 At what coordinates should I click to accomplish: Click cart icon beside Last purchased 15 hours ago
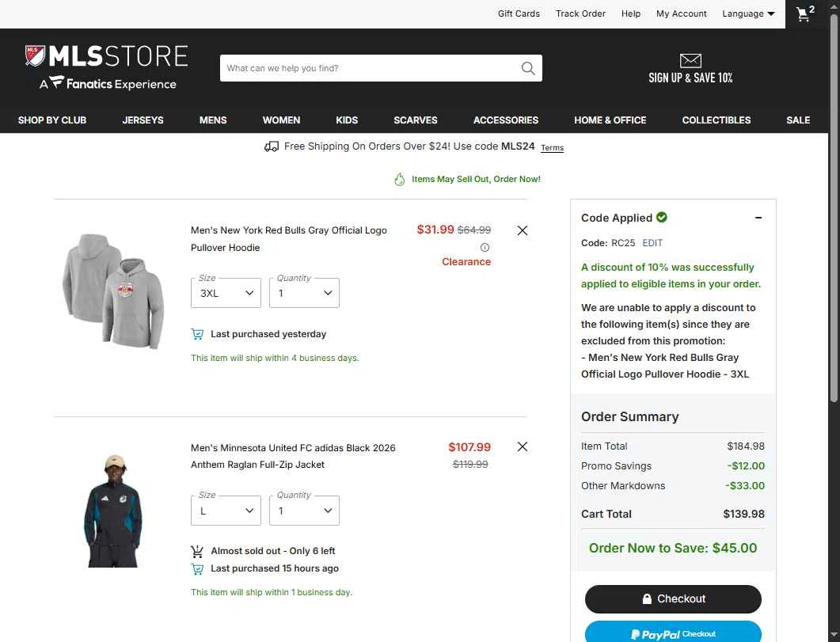pyautogui.click(x=198, y=568)
